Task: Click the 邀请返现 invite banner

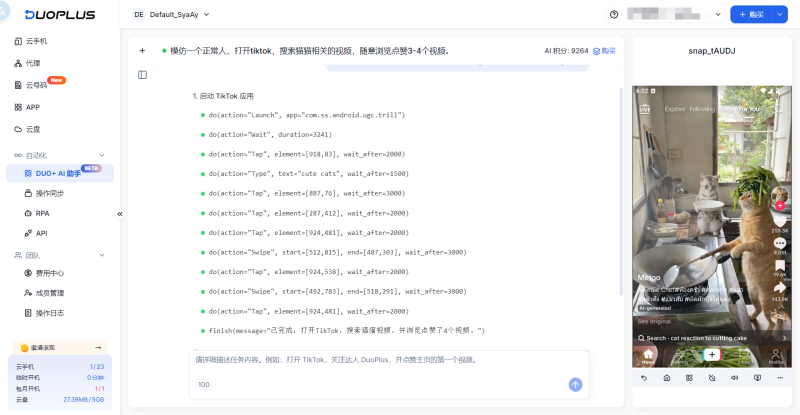Action: point(60,348)
